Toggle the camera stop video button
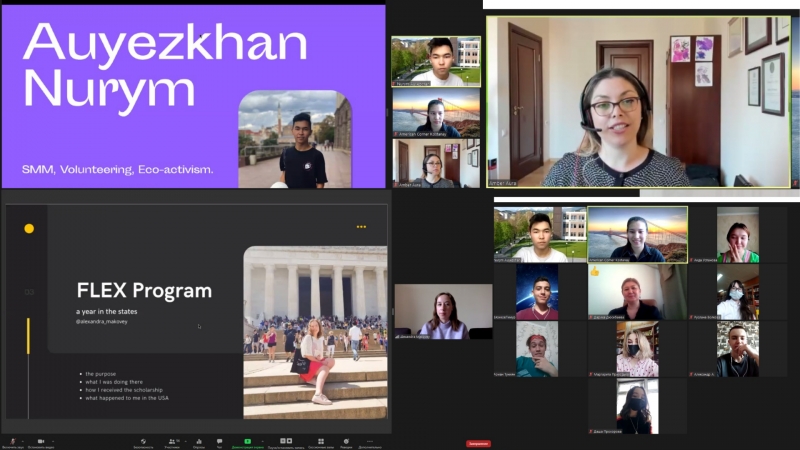The width and height of the screenshot is (800, 450). 41,440
